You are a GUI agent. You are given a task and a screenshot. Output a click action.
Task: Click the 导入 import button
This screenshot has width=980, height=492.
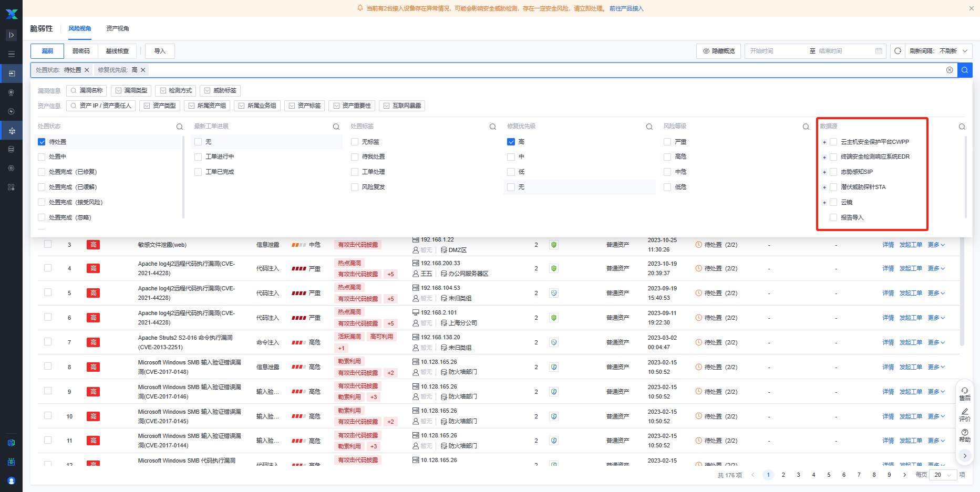tap(160, 51)
